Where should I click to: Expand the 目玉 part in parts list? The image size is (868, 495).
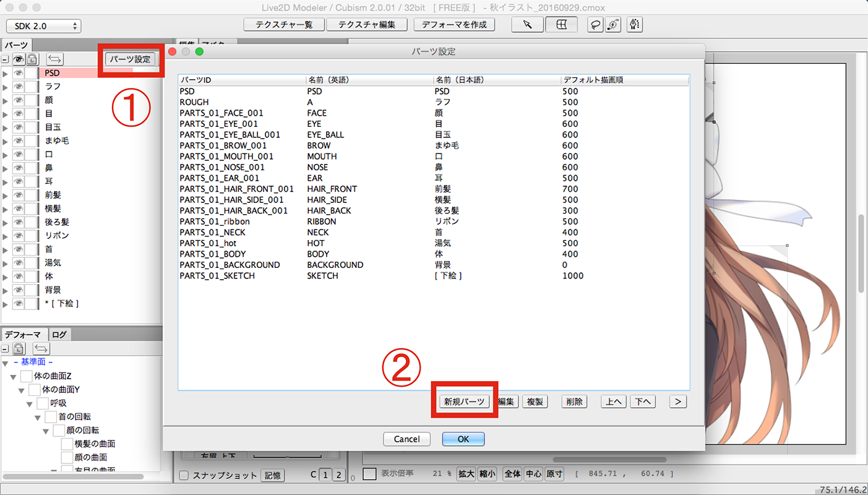point(6,127)
